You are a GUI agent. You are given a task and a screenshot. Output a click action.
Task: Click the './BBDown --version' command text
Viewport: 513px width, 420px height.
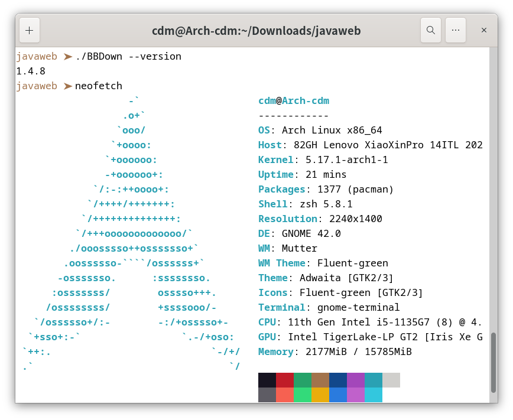[x=128, y=56]
